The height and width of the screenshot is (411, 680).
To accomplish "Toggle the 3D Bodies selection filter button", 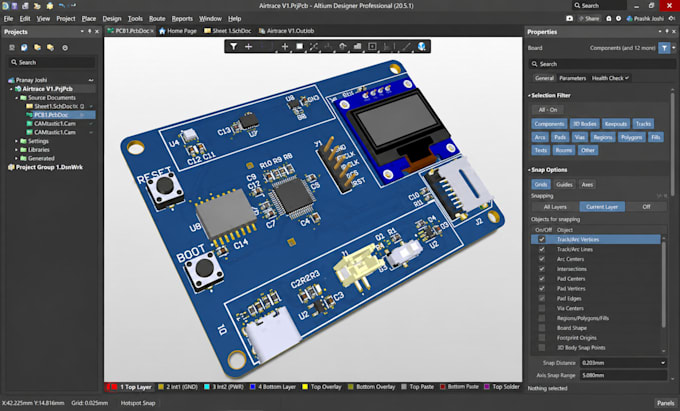I will click(585, 124).
